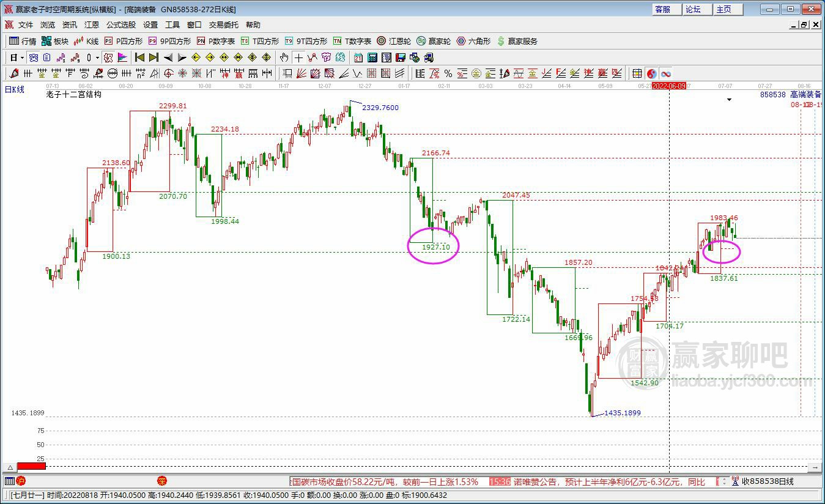Viewport: 825px width, 504px height.
Task: Open the 9P四方形 tool
Action: [169, 41]
